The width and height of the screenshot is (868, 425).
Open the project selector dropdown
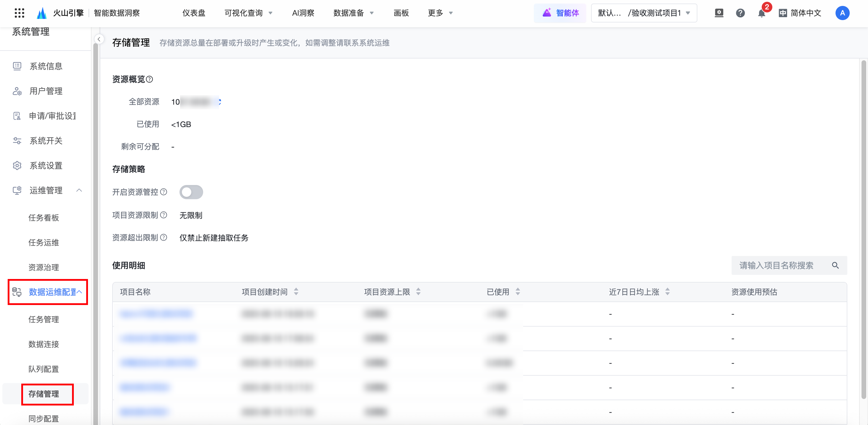click(644, 13)
